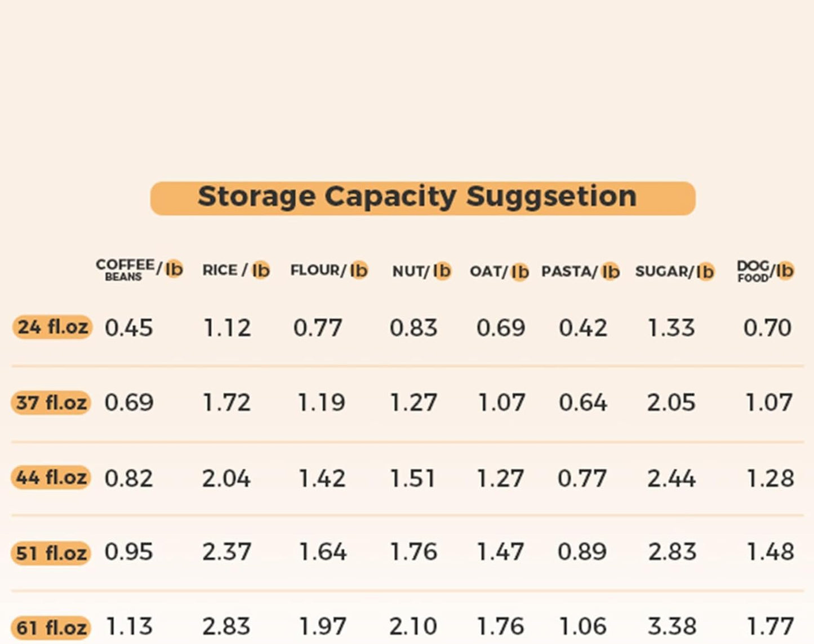The height and width of the screenshot is (644, 814).
Task: Select the 44 fl.oz size label
Action: click(x=51, y=478)
